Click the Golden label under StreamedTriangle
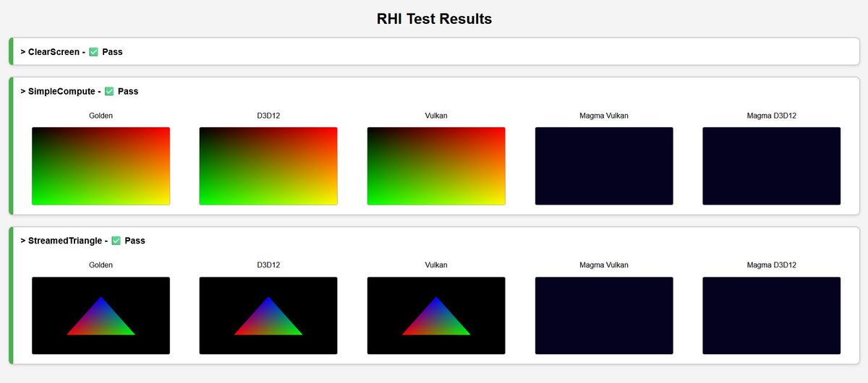 [101, 265]
